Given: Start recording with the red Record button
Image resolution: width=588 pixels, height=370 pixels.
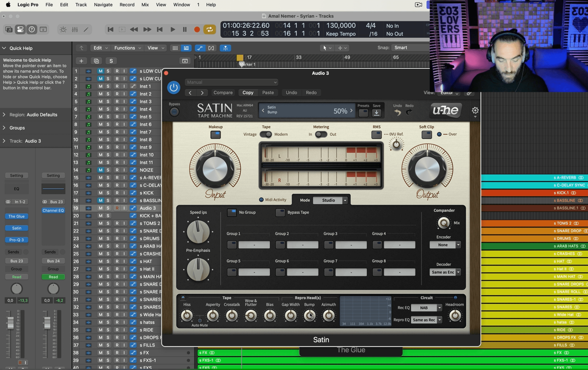Looking at the screenshot, I should tap(197, 30).
